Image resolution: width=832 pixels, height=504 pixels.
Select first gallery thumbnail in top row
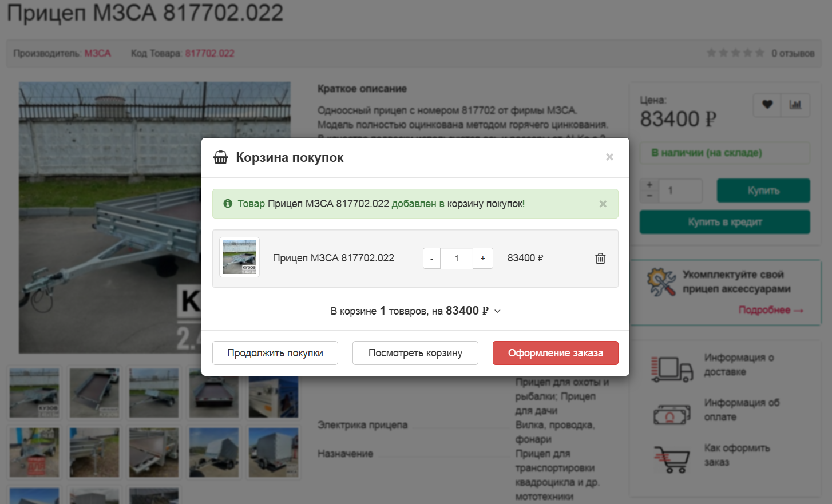click(x=34, y=393)
